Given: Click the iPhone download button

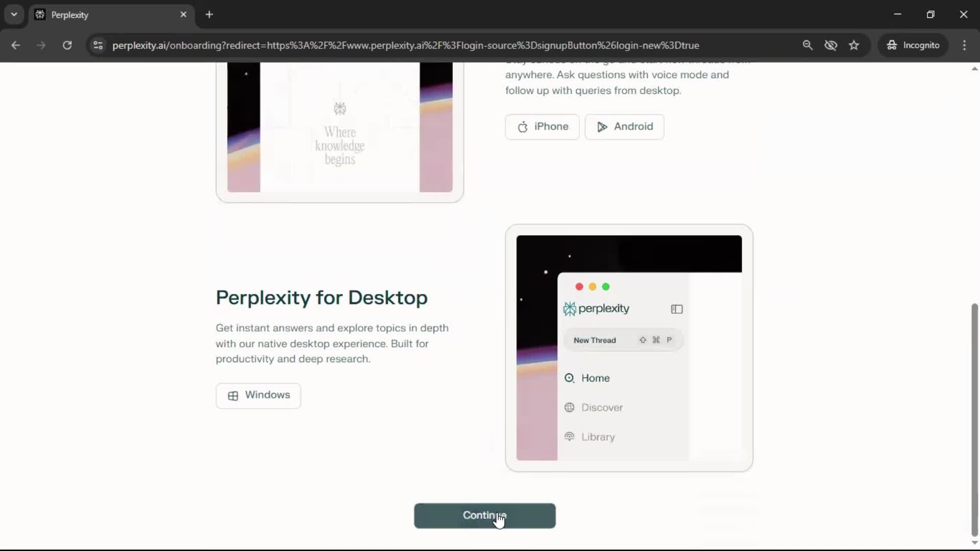Looking at the screenshot, I should coord(542,127).
